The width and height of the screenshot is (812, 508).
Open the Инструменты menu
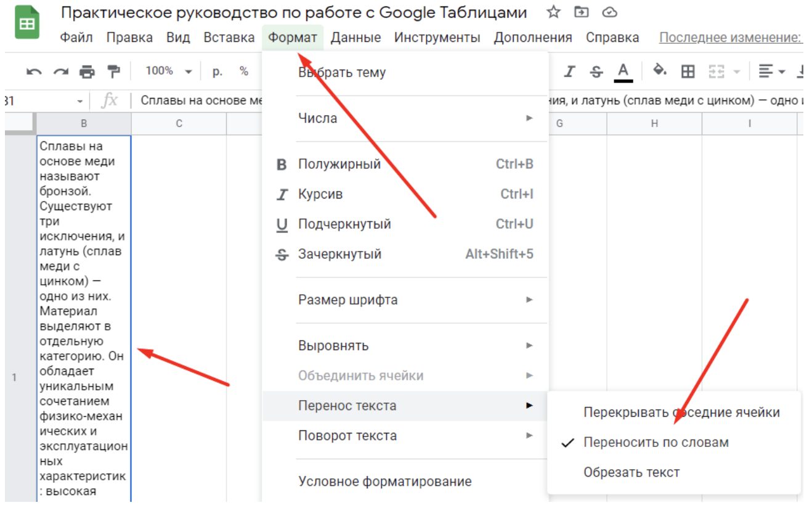[437, 38]
